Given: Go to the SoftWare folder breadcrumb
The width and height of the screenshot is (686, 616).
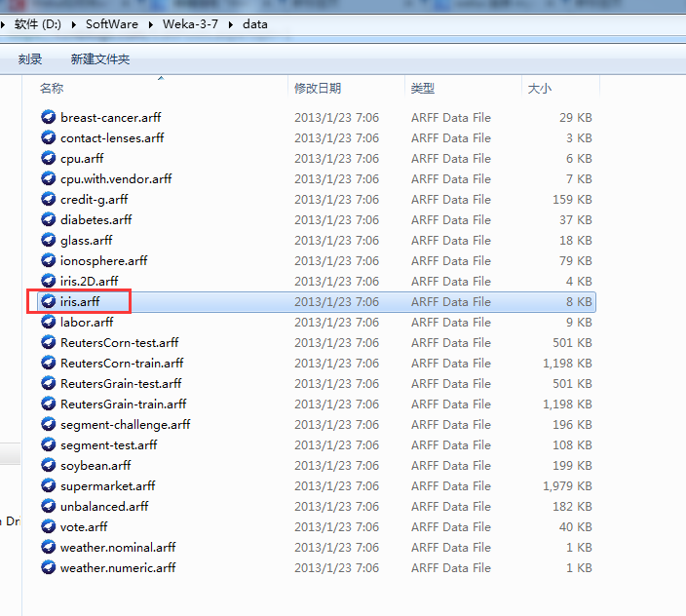Looking at the screenshot, I should 111,24.
